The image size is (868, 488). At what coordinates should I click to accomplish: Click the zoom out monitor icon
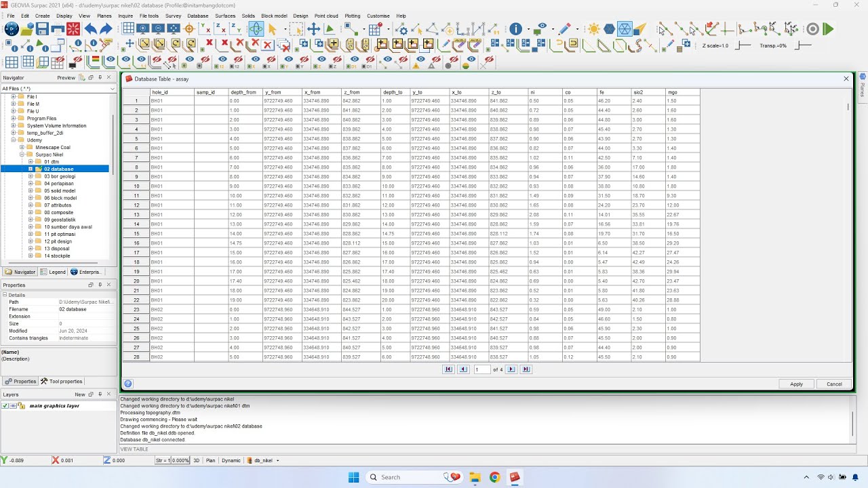coord(158,29)
